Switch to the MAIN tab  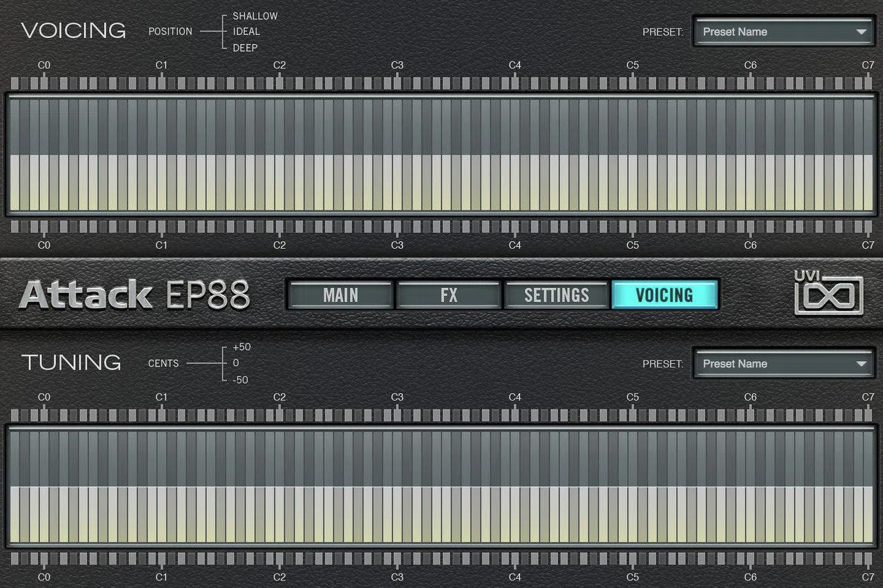[x=341, y=295]
